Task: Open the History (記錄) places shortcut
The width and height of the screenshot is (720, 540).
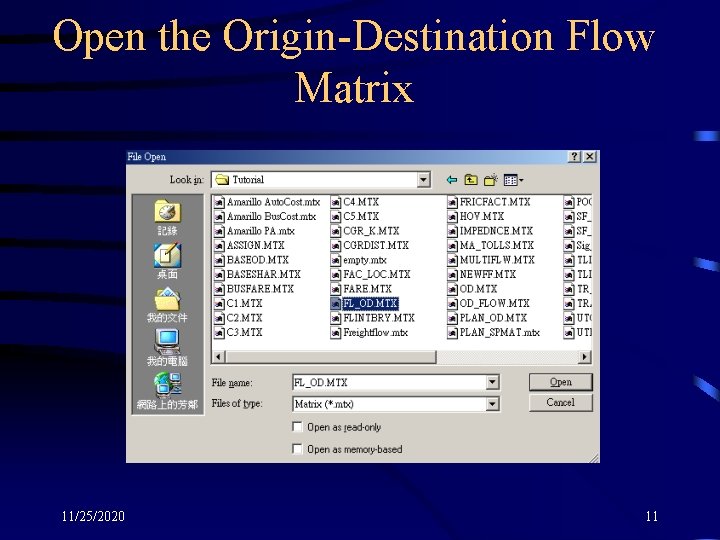Action: coord(167,218)
